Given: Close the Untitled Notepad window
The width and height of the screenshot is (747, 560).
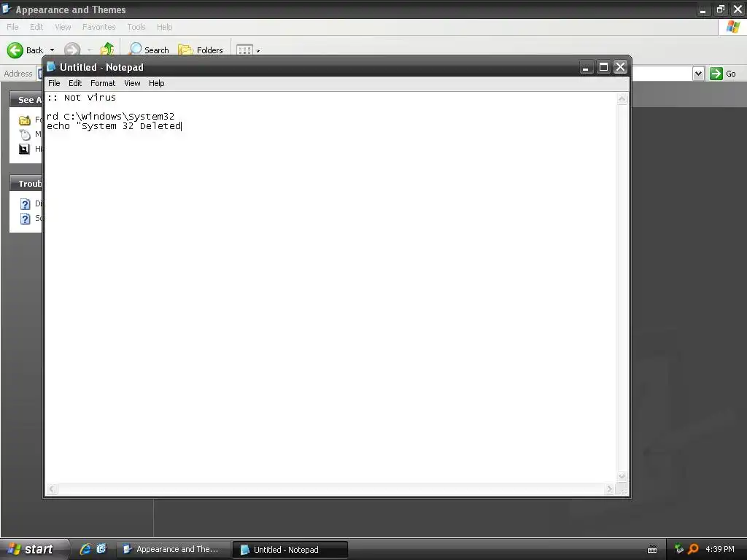Looking at the screenshot, I should (620, 67).
